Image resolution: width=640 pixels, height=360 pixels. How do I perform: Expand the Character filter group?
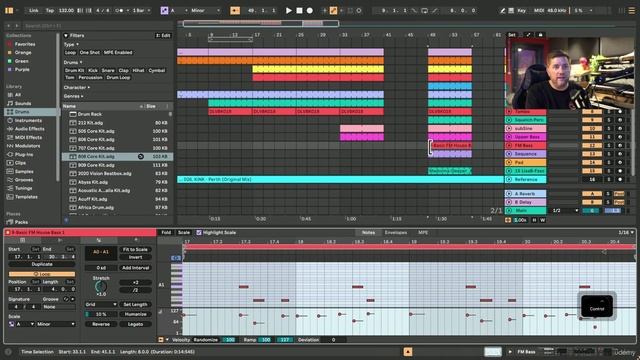click(77, 87)
